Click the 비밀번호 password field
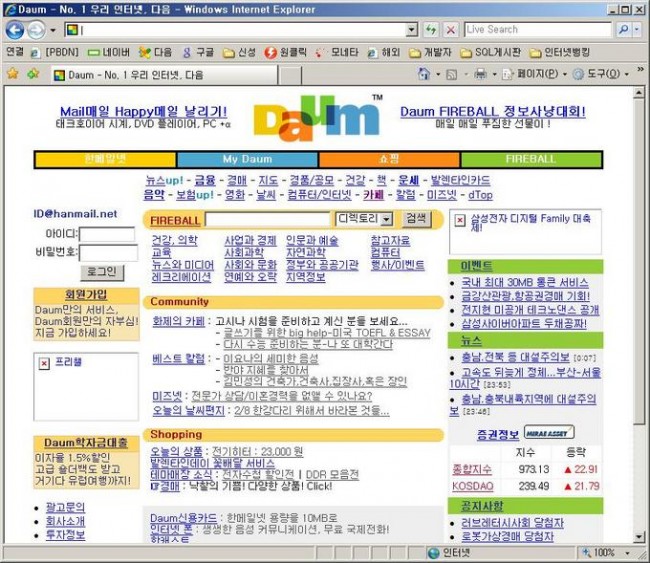This screenshot has height=563, width=650. coord(108,253)
